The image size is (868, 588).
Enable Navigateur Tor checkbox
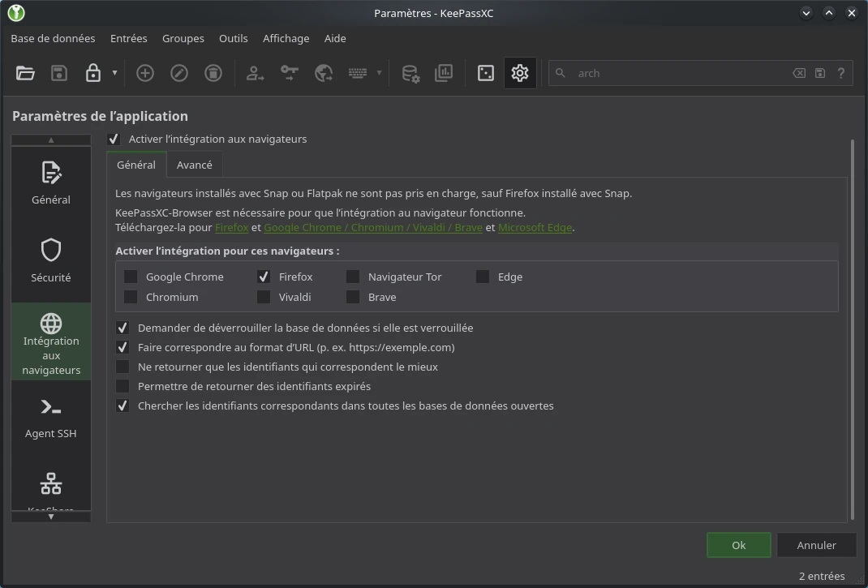[353, 277]
